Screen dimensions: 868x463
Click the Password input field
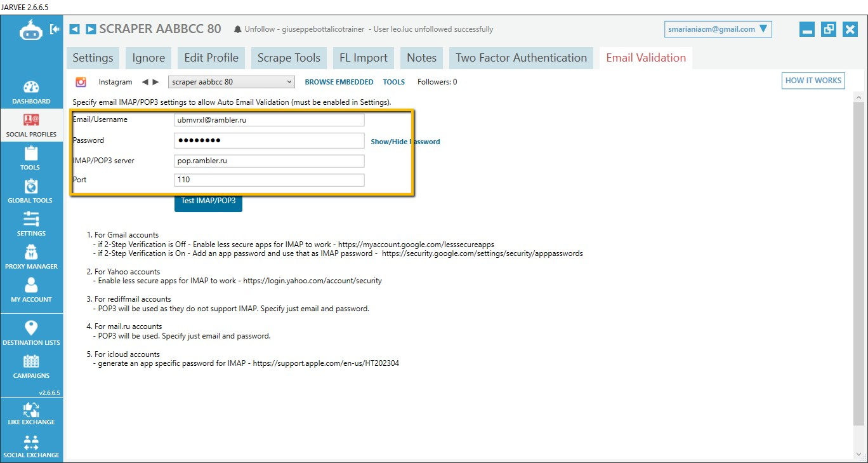click(x=269, y=140)
